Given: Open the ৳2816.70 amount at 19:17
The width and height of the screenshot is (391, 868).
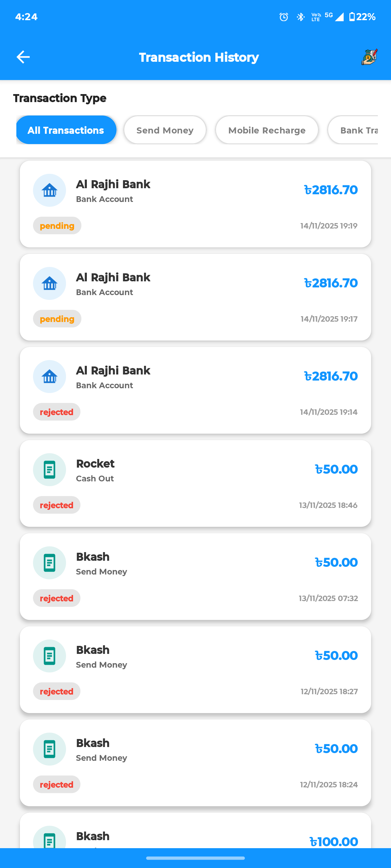Looking at the screenshot, I should point(331,283).
